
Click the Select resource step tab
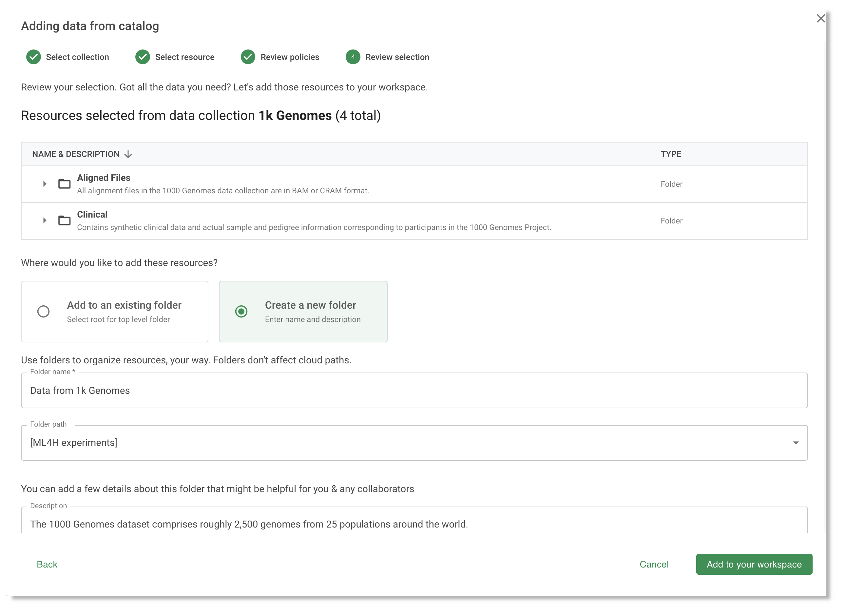175,57
